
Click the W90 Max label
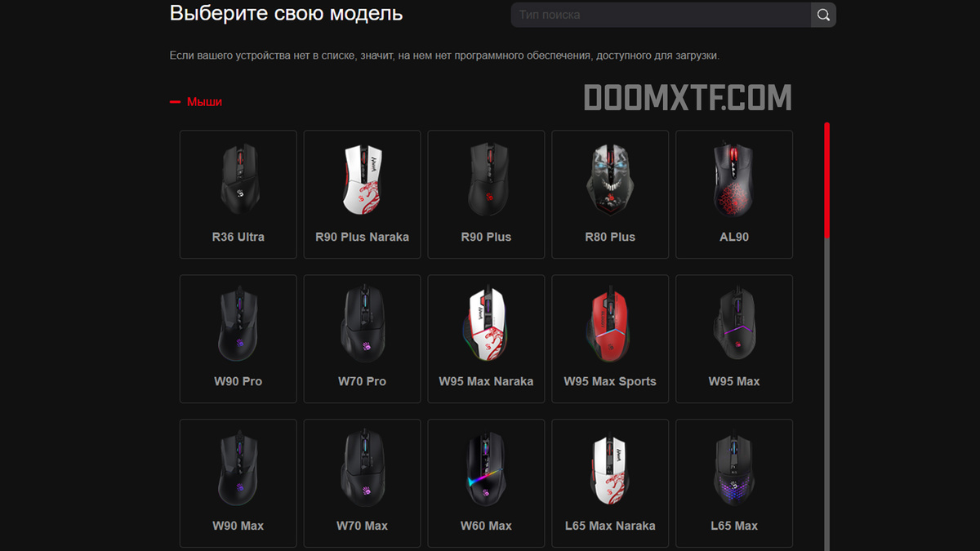[238, 526]
